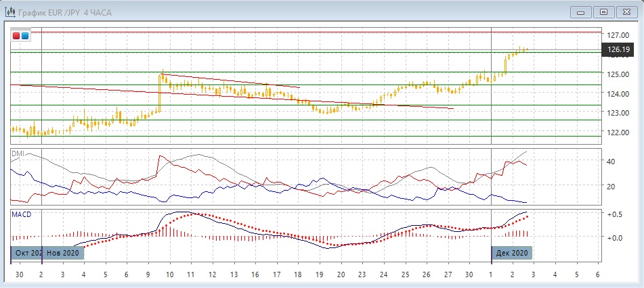Click the DMI indicator label
Viewport: 644px width, 288px height.
click(x=17, y=153)
